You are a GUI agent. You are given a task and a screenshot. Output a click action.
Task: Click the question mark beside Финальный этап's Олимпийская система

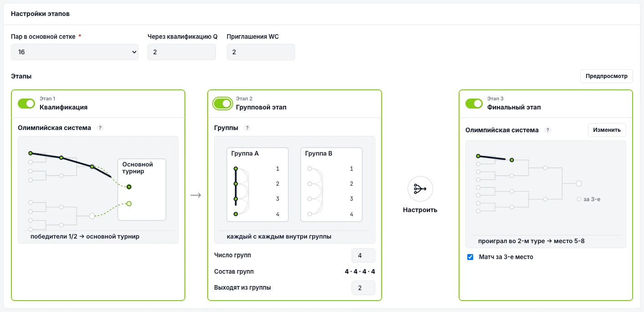click(x=548, y=130)
